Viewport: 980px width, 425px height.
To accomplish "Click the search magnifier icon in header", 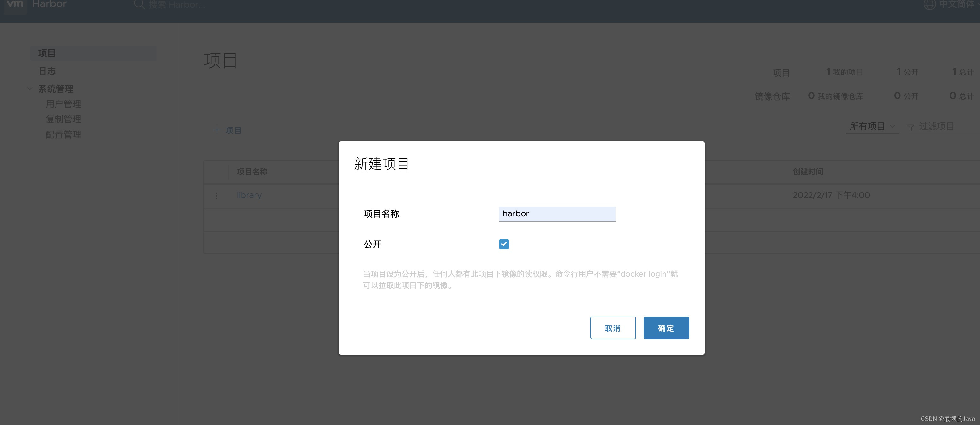I will click(x=139, y=4).
